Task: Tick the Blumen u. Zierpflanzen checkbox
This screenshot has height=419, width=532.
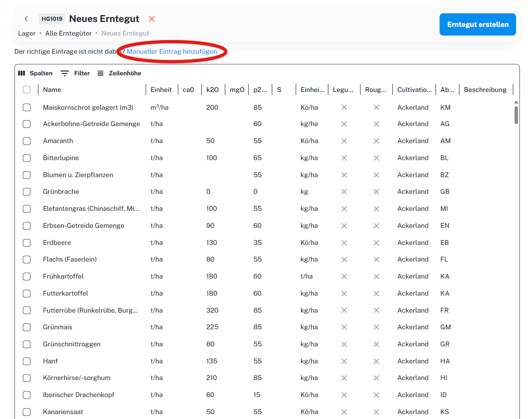Action: [27, 175]
